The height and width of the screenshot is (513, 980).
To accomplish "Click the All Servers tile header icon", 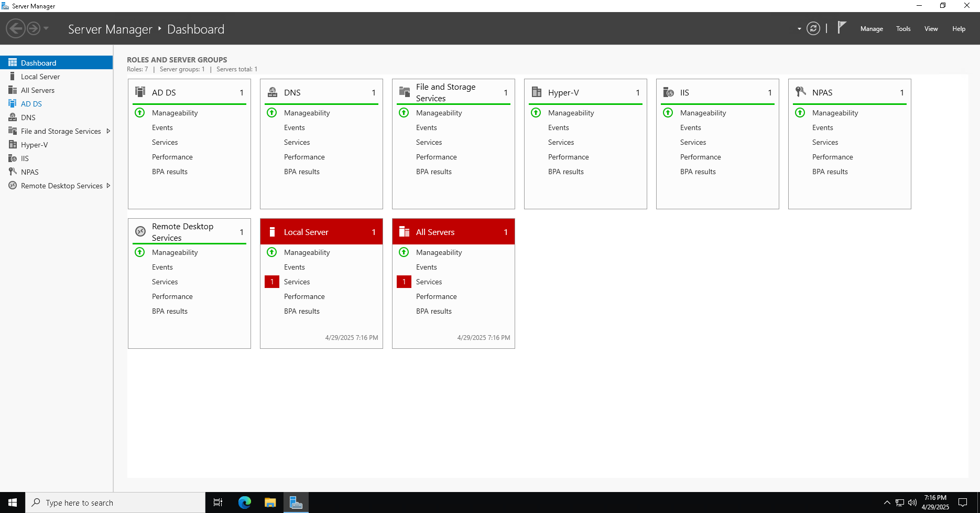I will [404, 231].
